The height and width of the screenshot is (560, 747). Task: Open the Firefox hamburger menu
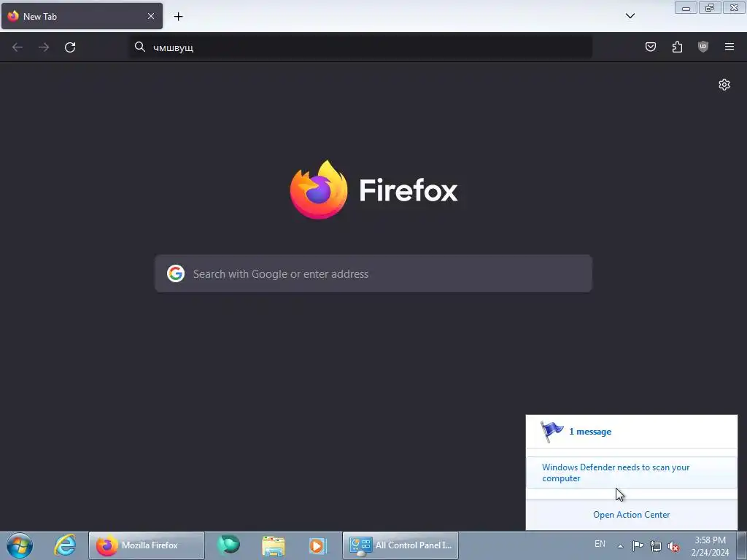tap(729, 47)
